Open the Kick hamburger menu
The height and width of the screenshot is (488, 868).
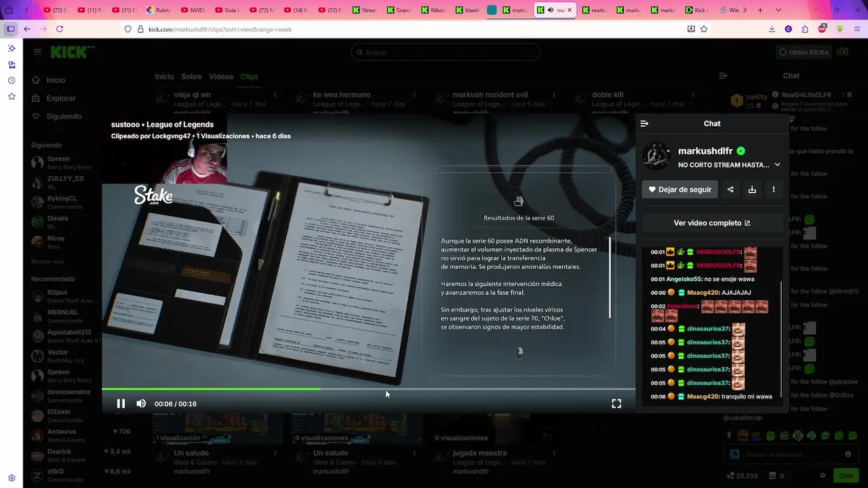tap(37, 52)
